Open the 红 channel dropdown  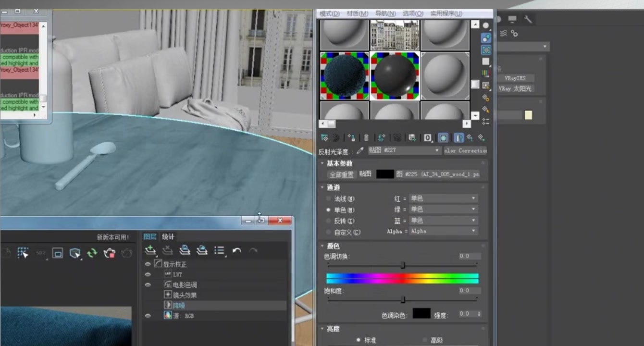click(443, 198)
